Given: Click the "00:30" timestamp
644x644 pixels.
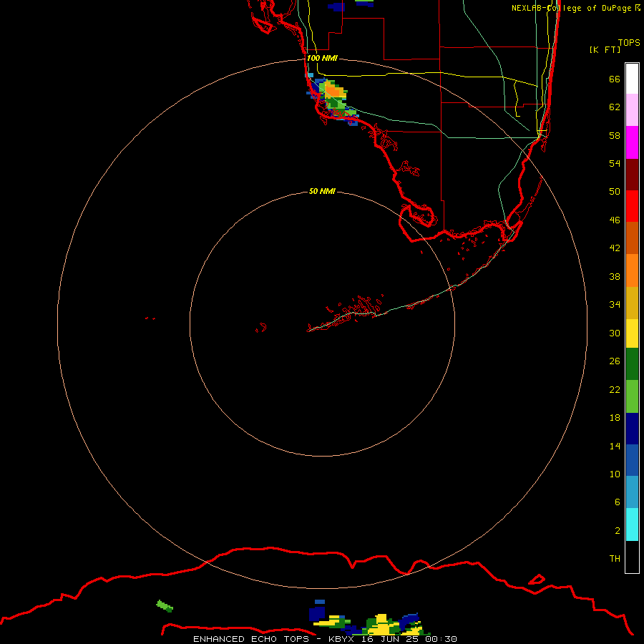Looking at the screenshot, I should pos(441,639).
